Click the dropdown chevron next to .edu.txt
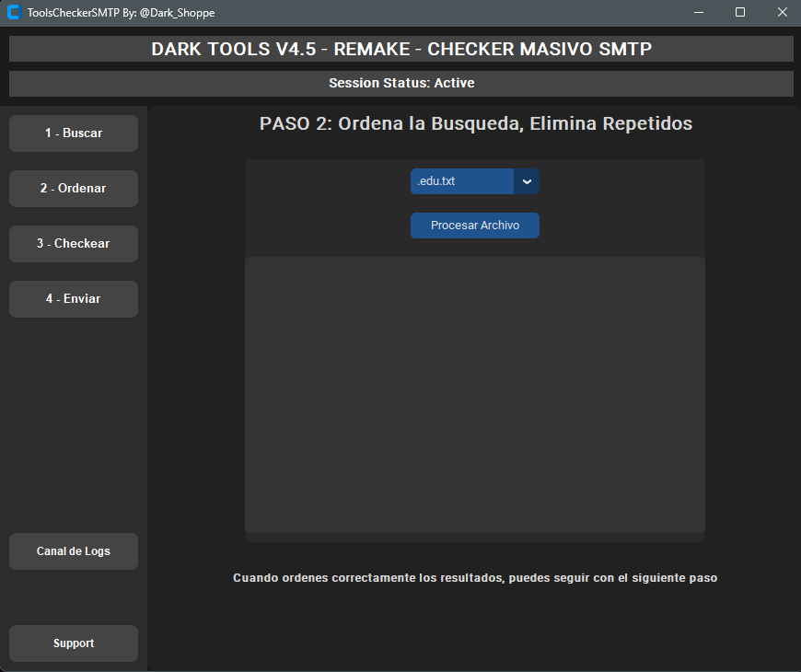801x672 pixels. pos(526,181)
